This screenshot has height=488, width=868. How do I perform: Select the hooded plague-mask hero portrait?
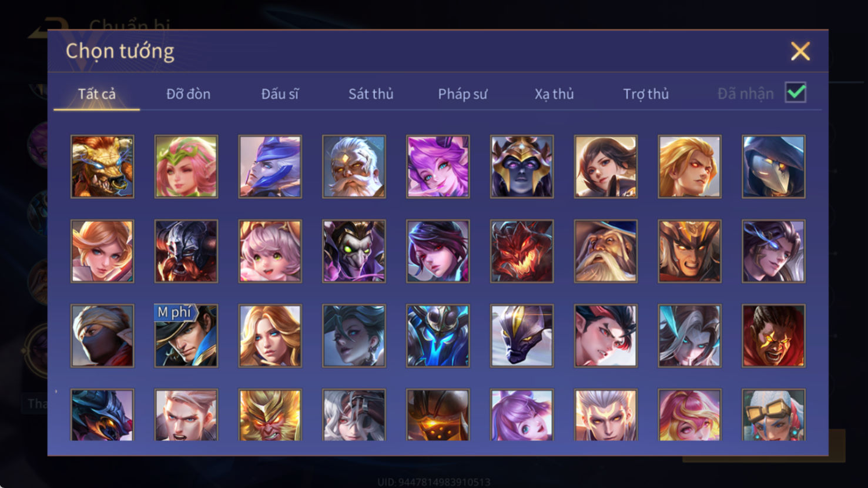click(x=773, y=166)
